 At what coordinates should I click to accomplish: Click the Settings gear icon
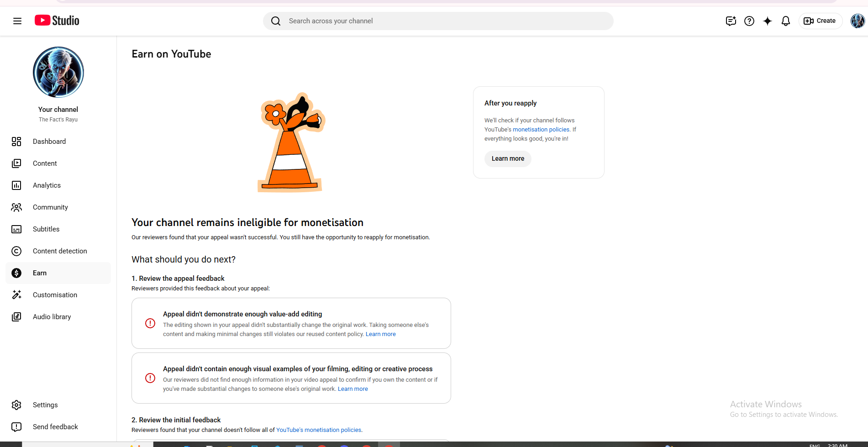coord(16,405)
